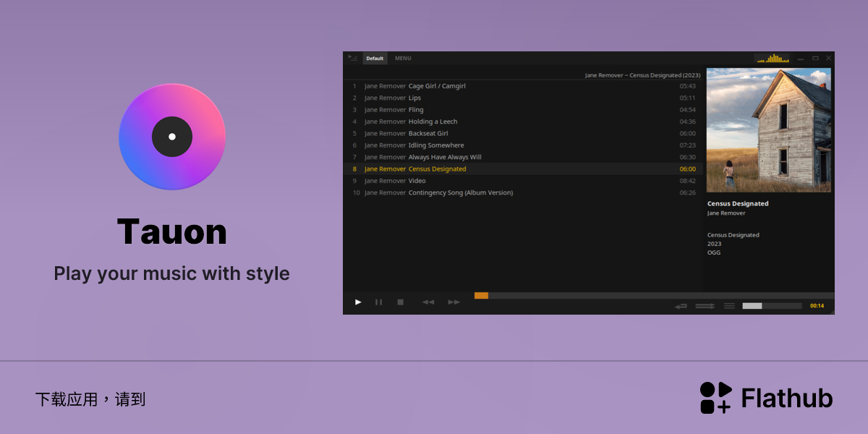Click duration 07:23 of Idling Somewhere
The image size is (868, 434).
click(687, 145)
